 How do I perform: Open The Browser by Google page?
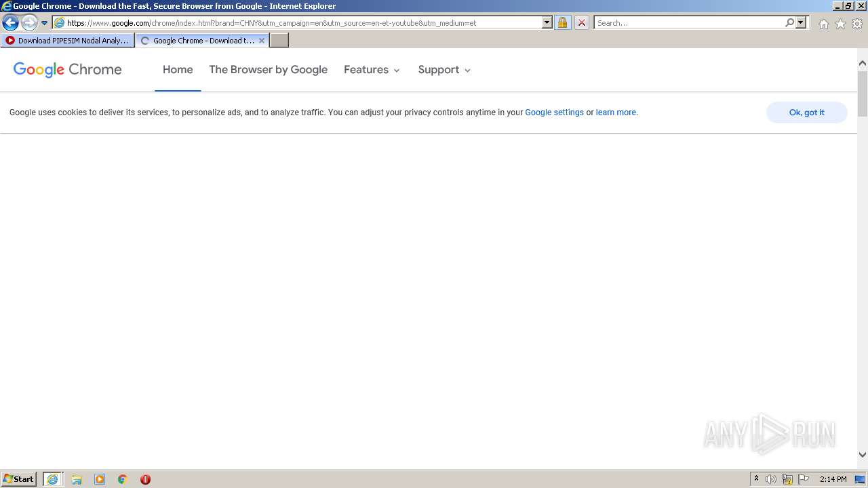pos(268,70)
